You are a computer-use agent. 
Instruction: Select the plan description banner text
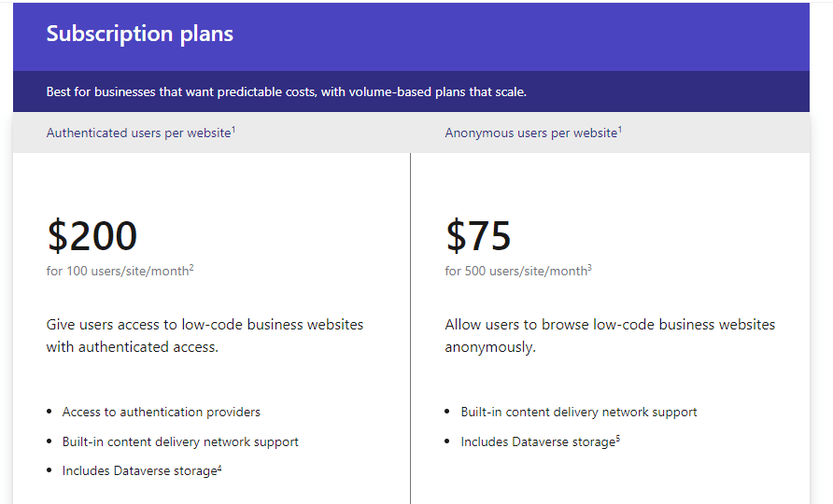point(287,91)
